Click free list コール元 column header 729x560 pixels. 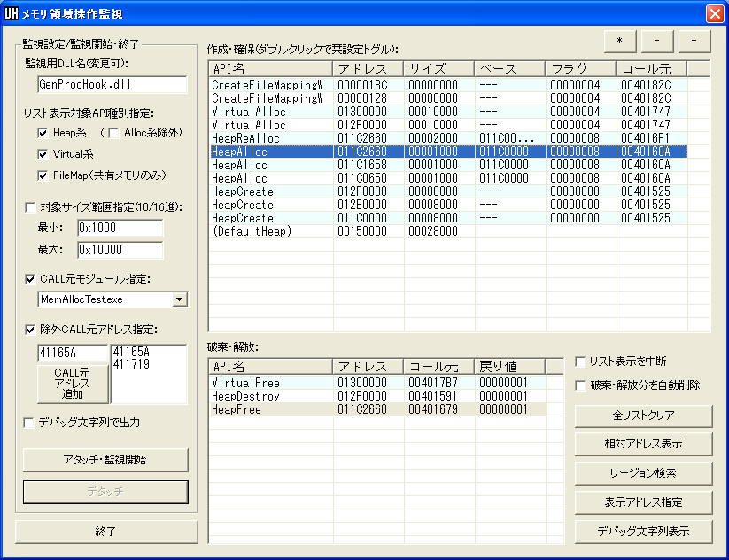438,367
